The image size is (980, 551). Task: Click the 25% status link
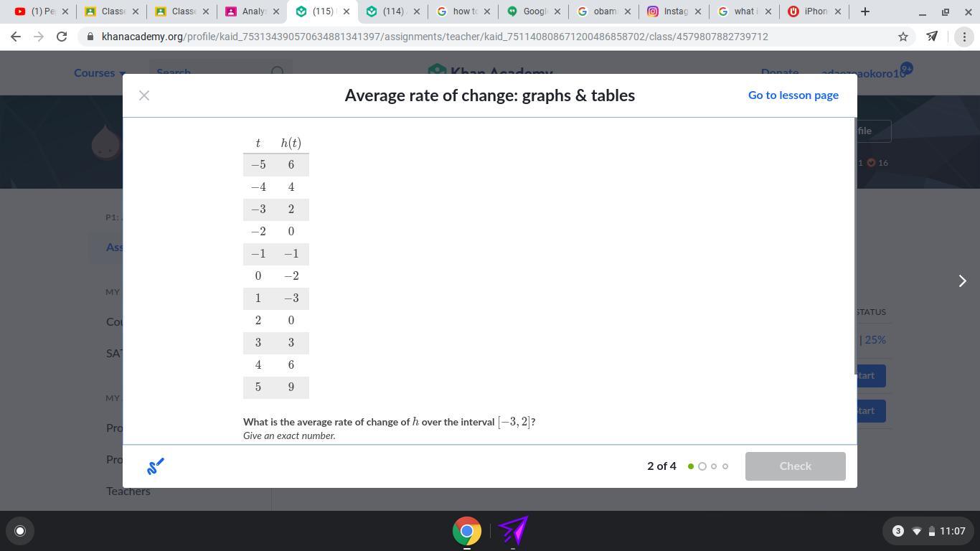tap(875, 340)
